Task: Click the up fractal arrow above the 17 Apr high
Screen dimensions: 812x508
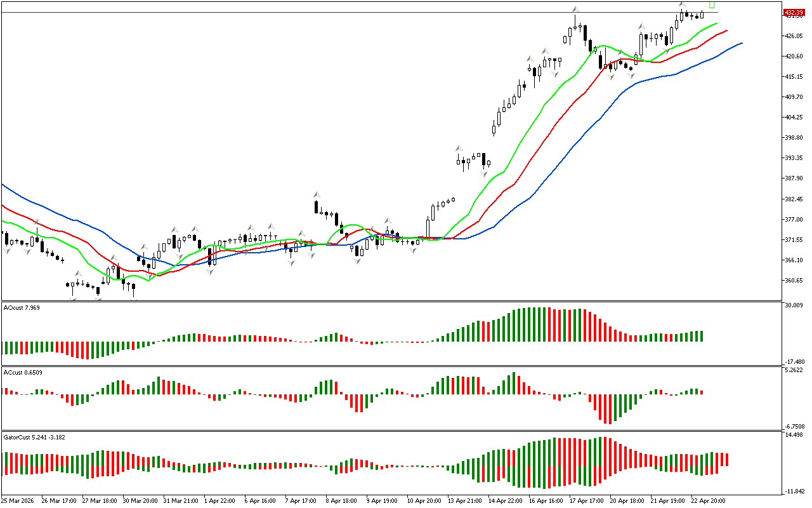Action: point(575,10)
